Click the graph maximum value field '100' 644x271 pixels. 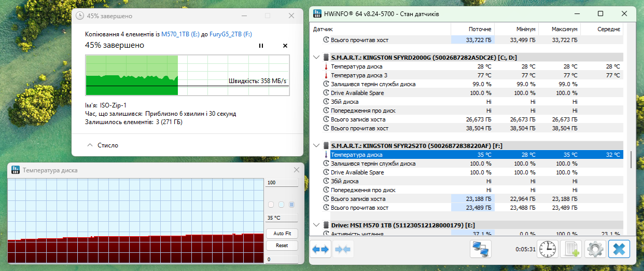[x=282, y=183]
